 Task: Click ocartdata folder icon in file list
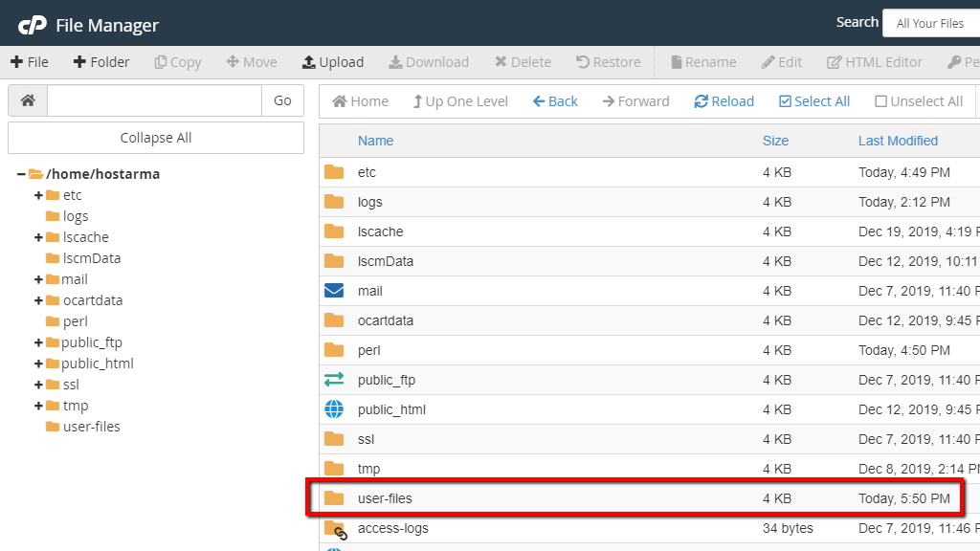(x=334, y=320)
